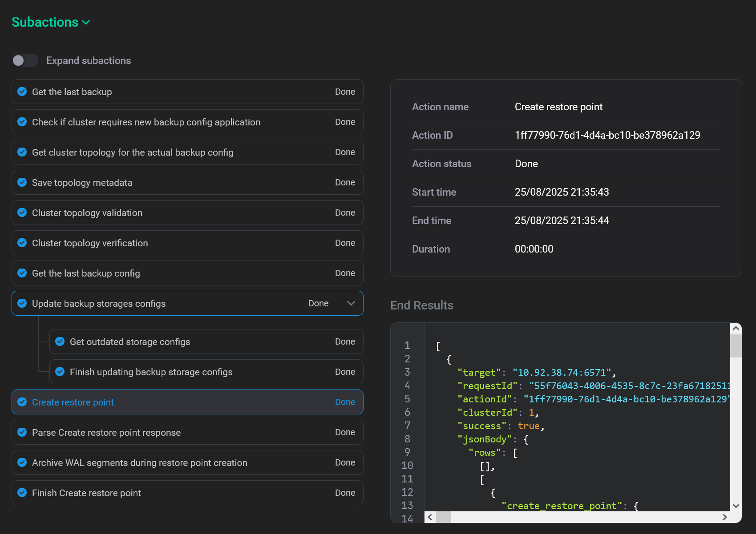Click the status checkmark for Save topology metadata
The height and width of the screenshot is (534, 756).
click(x=22, y=182)
